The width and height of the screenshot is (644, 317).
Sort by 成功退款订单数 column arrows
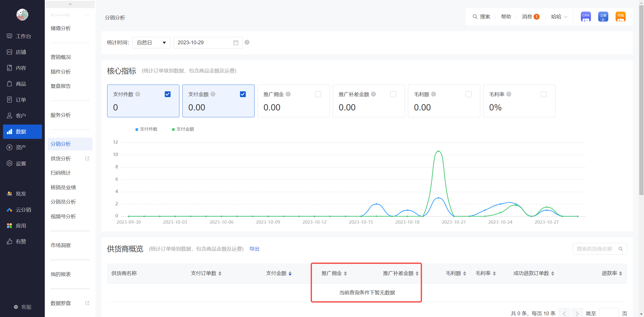click(553, 273)
